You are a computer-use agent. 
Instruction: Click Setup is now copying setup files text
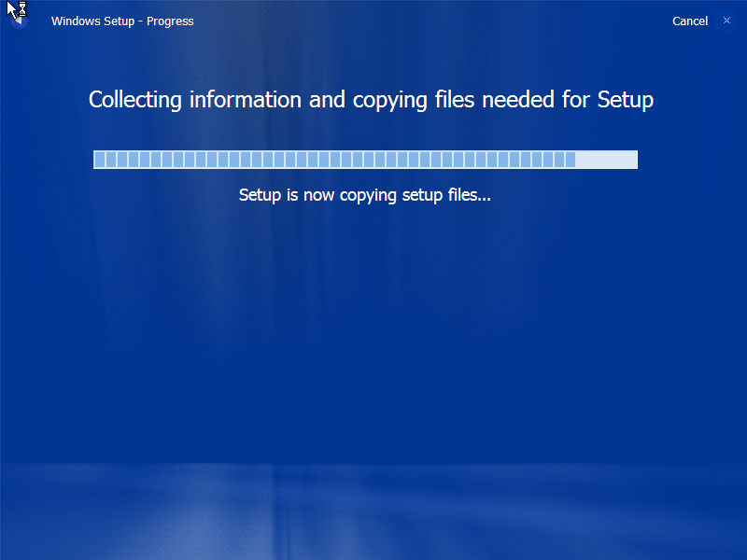point(365,195)
